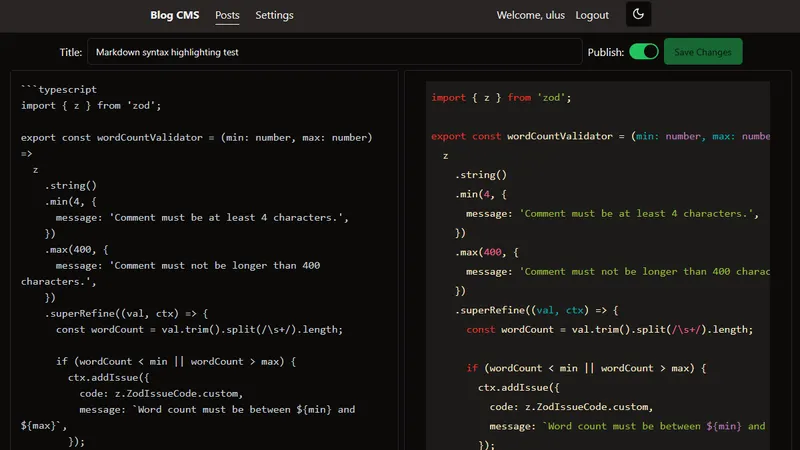The image size is (800, 450).
Task: Click the preview pane's import zod line
Action: (x=501, y=97)
